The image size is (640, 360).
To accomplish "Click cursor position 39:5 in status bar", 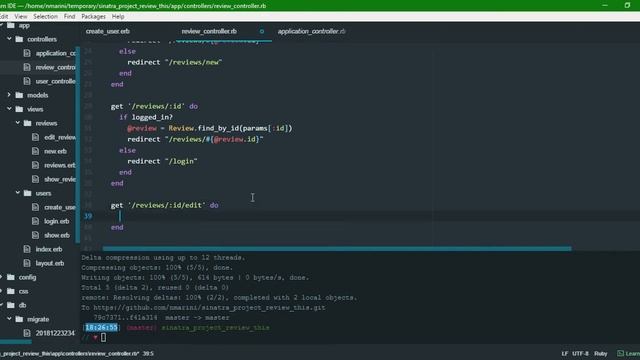I will (x=148, y=353).
